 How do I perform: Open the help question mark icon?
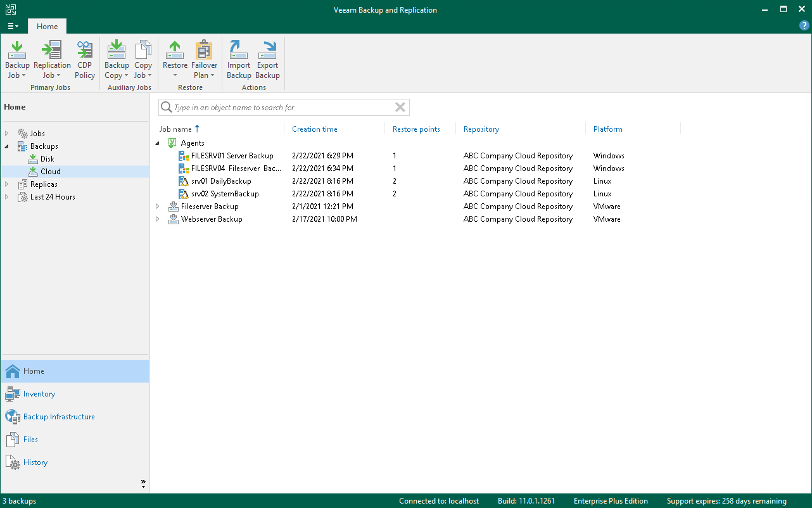point(804,25)
